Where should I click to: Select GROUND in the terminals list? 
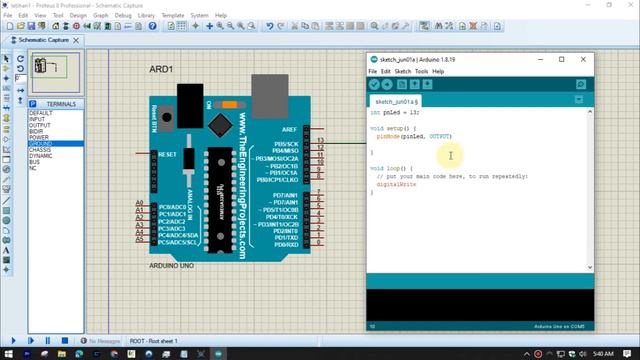pos(56,144)
